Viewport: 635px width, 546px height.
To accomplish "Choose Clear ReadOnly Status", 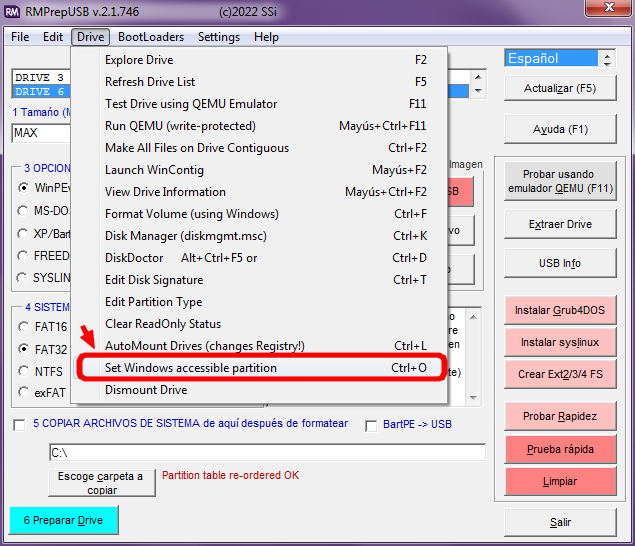I will (260, 324).
